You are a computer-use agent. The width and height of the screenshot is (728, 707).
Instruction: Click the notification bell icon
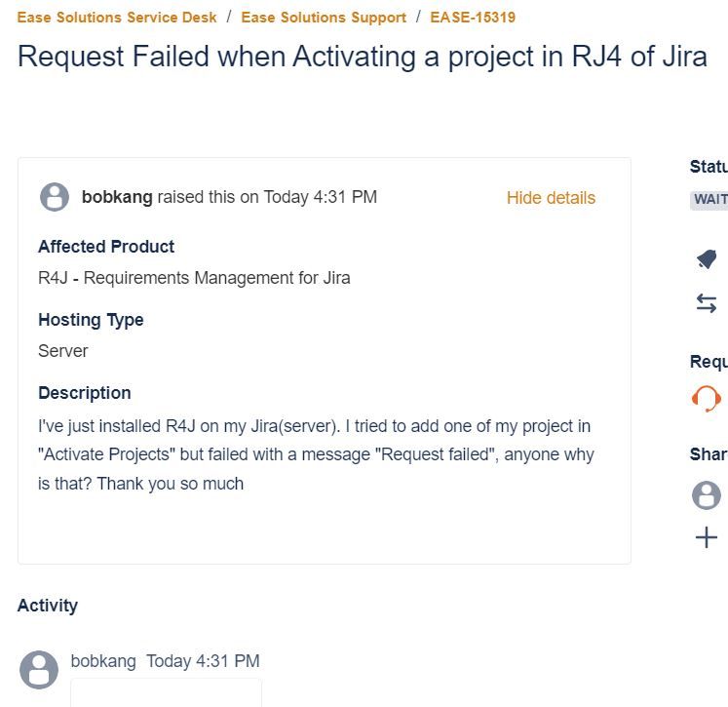click(x=707, y=258)
